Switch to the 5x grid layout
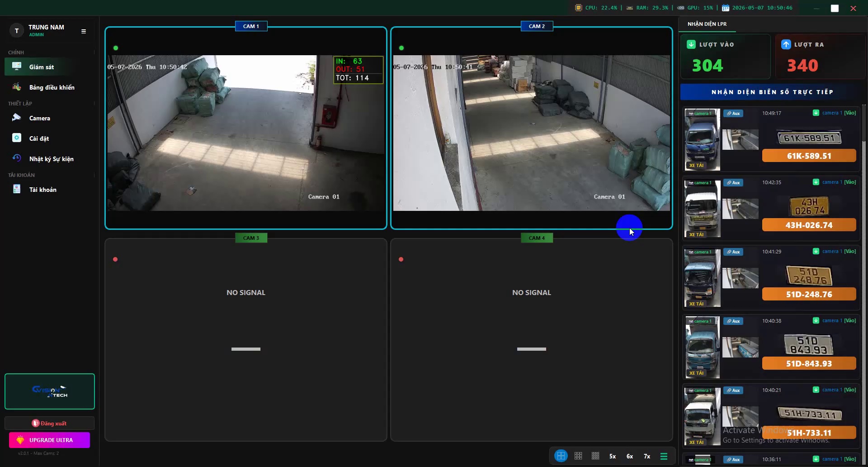Image resolution: width=868 pixels, height=467 pixels. [x=613, y=456]
